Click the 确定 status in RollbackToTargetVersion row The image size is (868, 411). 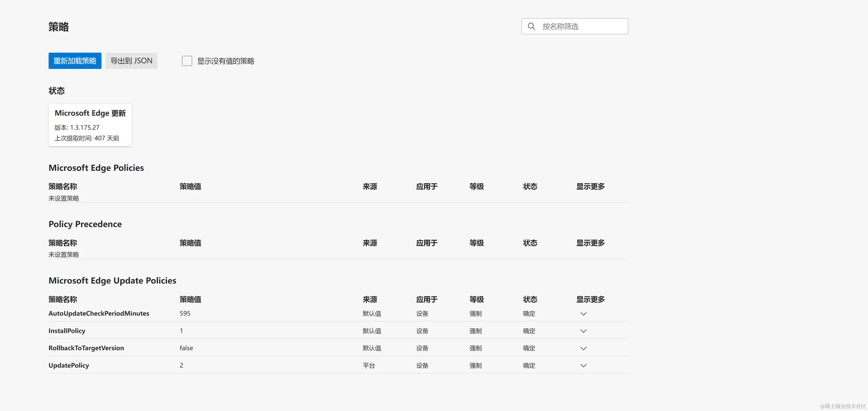(529, 348)
